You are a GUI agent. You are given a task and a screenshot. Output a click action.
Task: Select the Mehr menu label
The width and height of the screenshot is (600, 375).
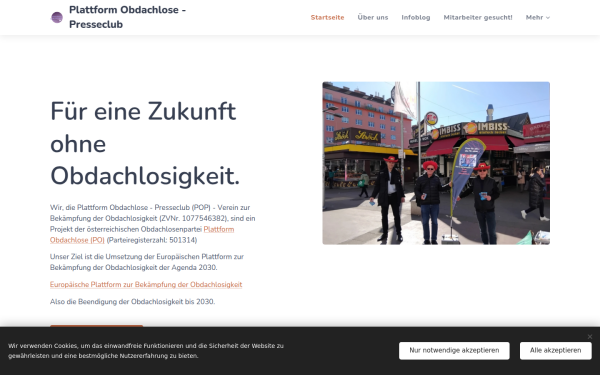[534, 18]
